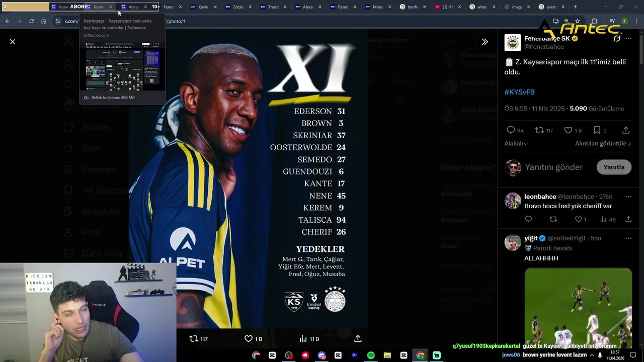The width and height of the screenshot is (644, 362).
Task: Reload the page
Action: pyautogui.click(x=31, y=21)
